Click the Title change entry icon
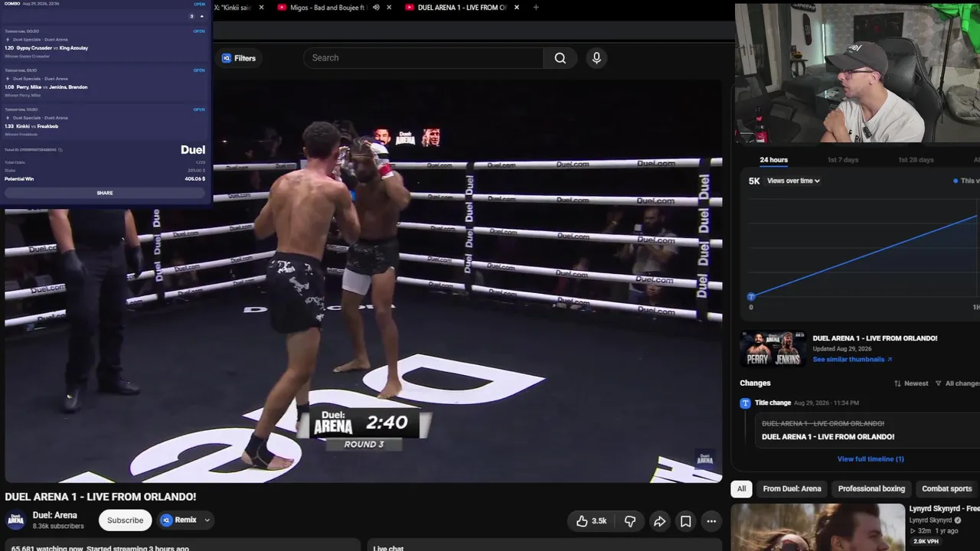Viewport: 980px width, 551px height. 745,403
